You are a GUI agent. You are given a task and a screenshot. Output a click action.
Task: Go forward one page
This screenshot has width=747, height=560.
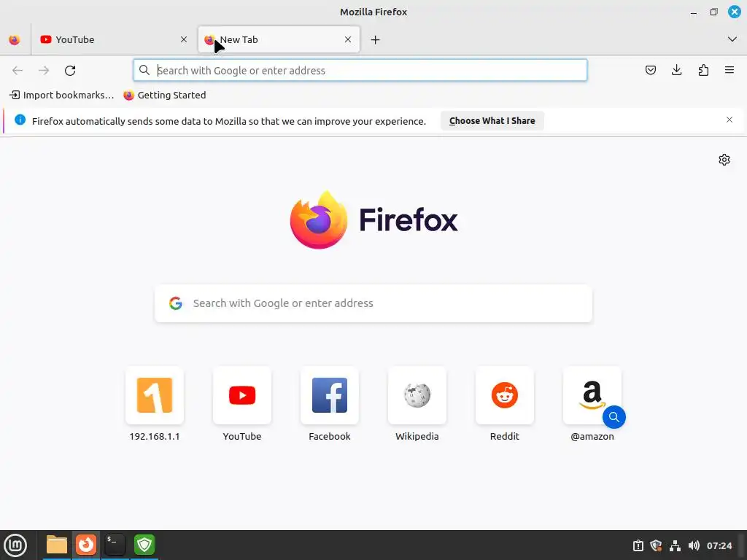pos(44,71)
